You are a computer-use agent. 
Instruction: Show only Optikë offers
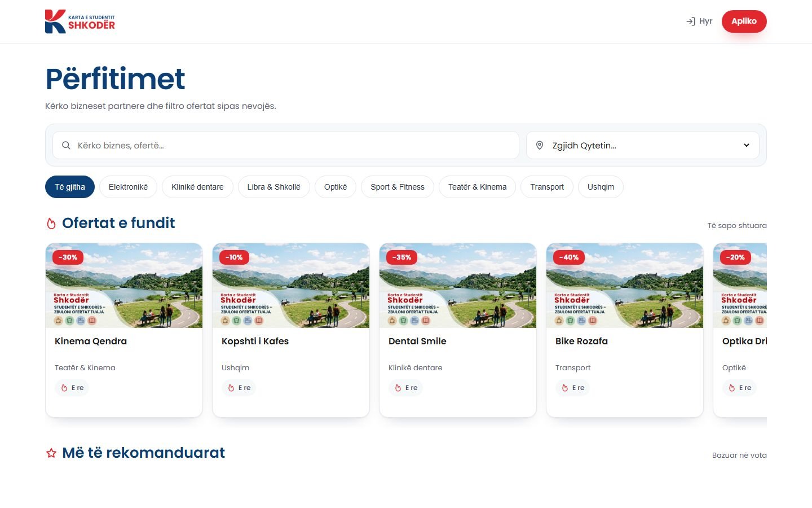336,187
